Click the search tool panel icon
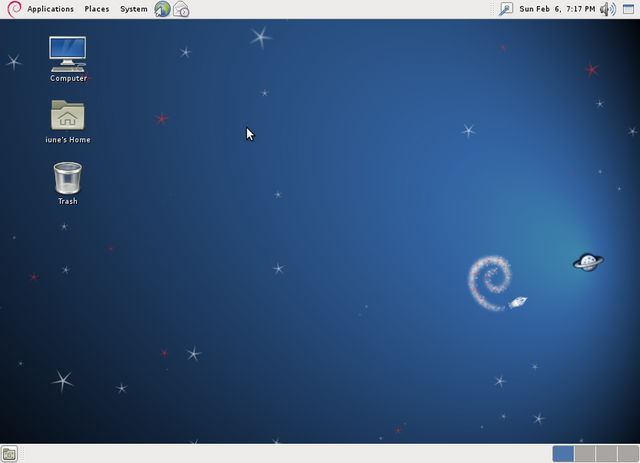The height and width of the screenshot is (463, 640). 506,9
